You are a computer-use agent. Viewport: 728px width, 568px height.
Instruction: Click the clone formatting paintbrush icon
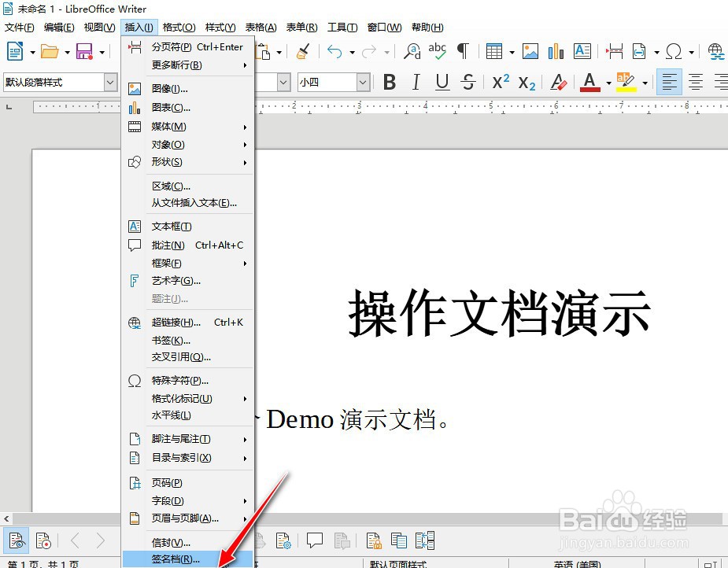point(303,51)
